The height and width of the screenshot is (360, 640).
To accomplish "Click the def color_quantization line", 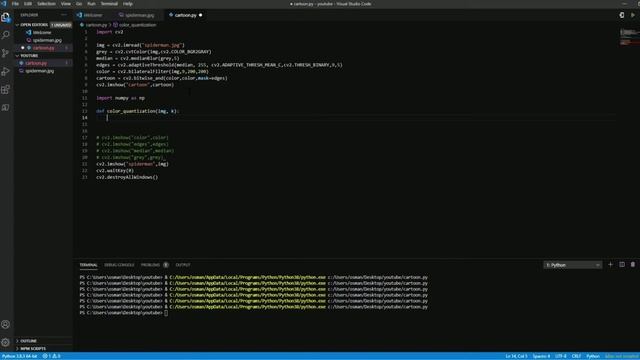I will click(138, 111).
